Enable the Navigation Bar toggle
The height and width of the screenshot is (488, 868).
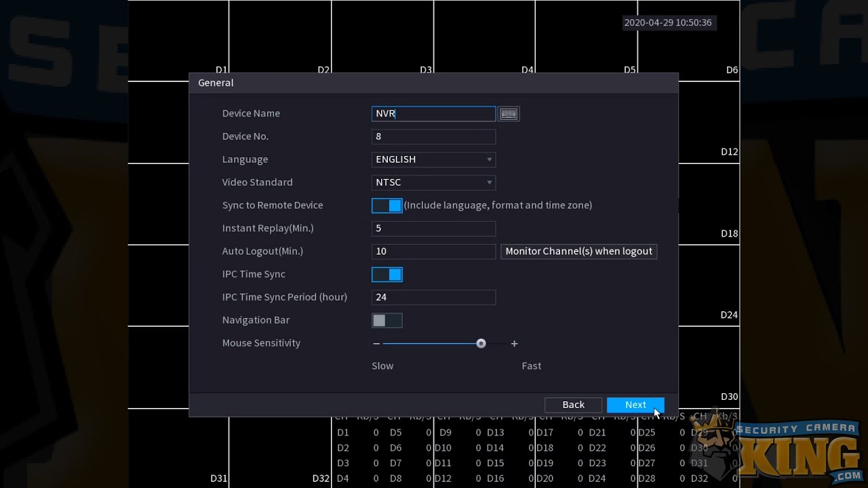tap(387, 321)
